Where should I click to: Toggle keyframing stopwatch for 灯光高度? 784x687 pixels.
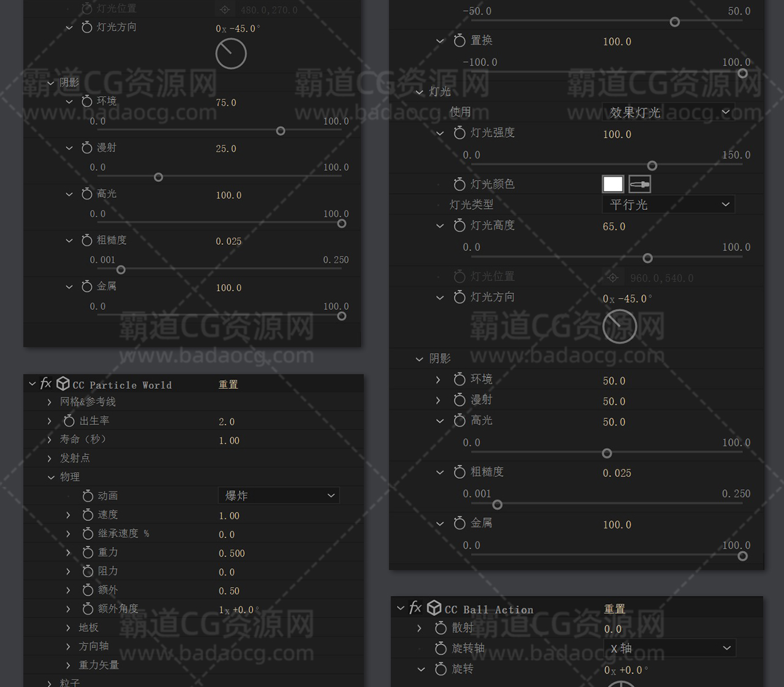459,226
